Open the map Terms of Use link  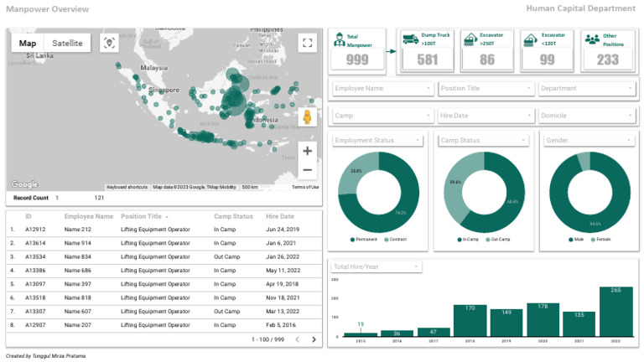(304, 187)
